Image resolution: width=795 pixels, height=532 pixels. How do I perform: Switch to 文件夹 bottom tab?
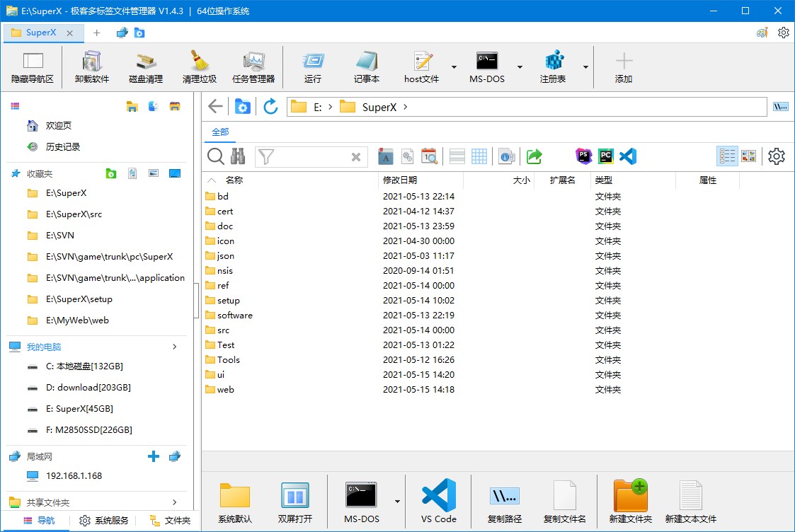pos(171,521)
